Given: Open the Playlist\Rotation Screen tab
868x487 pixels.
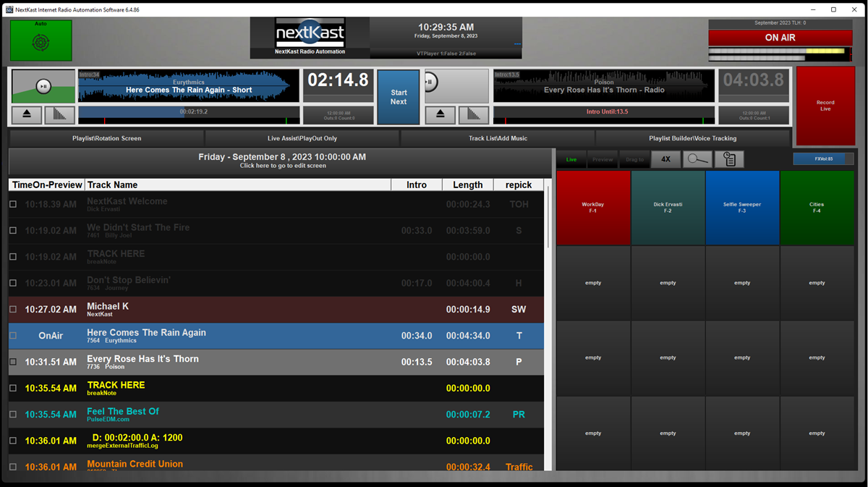Looking at the screenshot, I should tap(106, 138).
